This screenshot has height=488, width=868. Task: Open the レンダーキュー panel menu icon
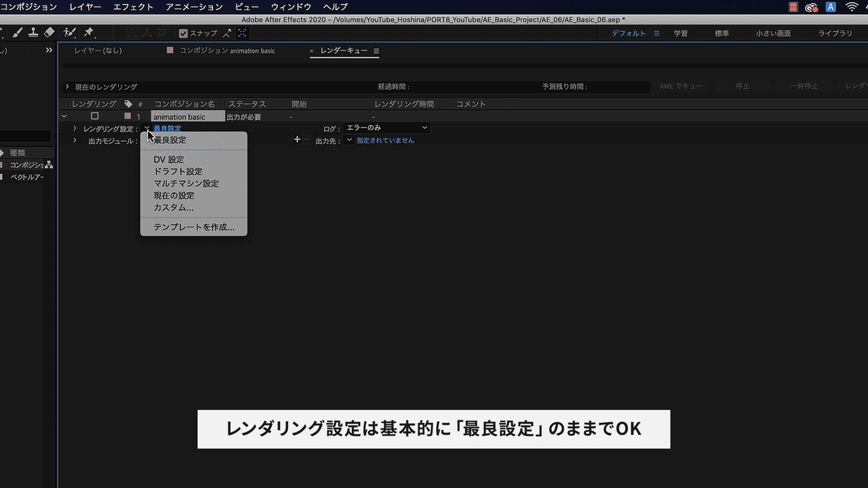(x=376, y=51)
